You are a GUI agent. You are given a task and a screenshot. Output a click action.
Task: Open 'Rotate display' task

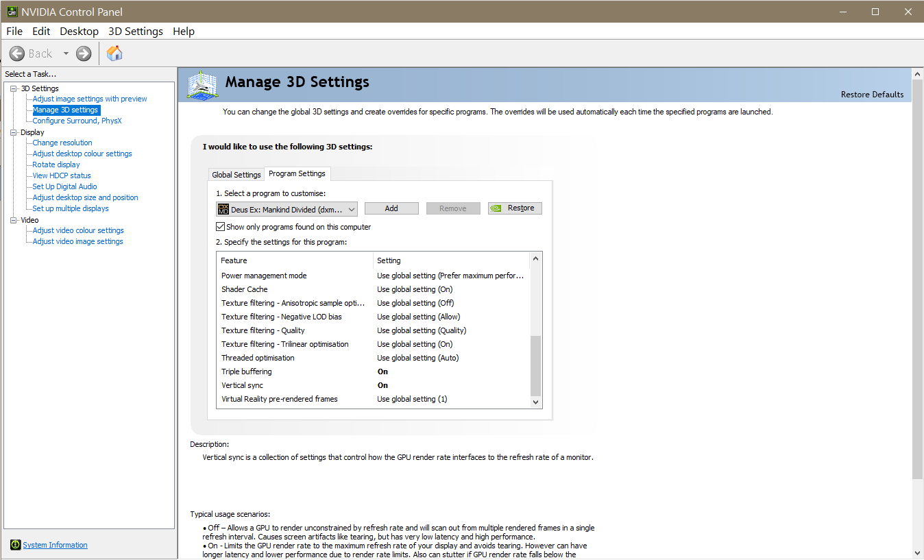[x=56, y=165]
